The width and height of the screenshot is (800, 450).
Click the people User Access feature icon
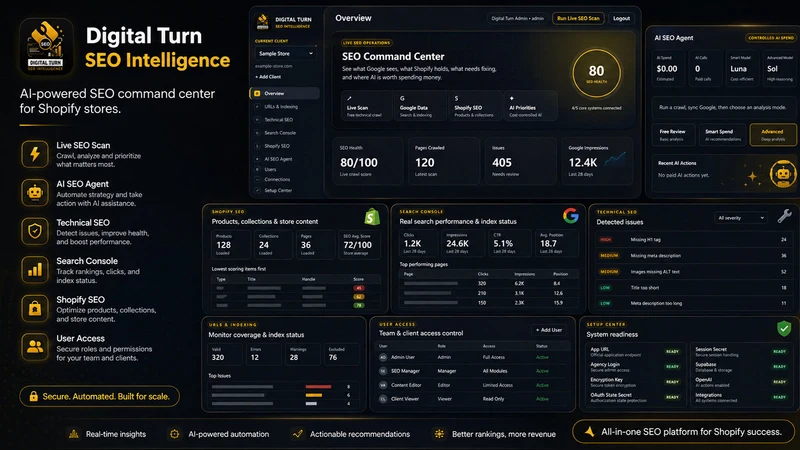click(35, 347)
